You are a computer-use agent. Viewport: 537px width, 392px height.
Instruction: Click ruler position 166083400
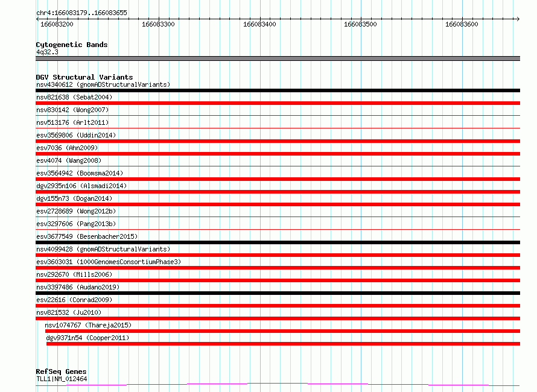[x=259, y=24]
